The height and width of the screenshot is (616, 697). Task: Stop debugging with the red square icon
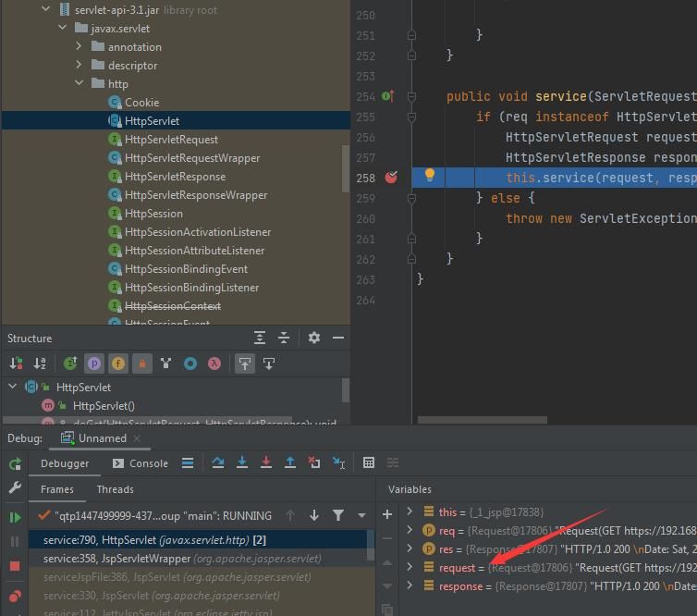[x=15, y=566]
